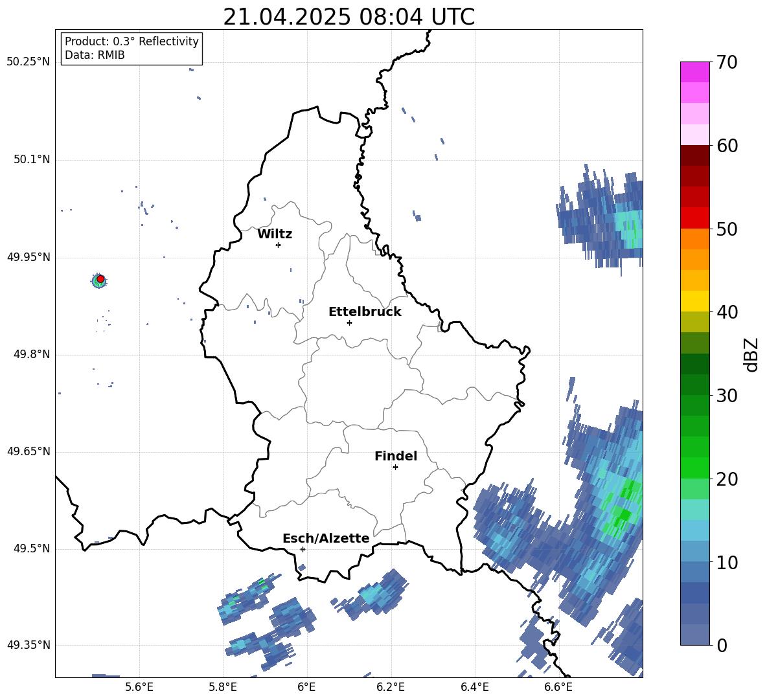
Task: Click the 6.2°E longitude label
Action: tap(391, 687)
